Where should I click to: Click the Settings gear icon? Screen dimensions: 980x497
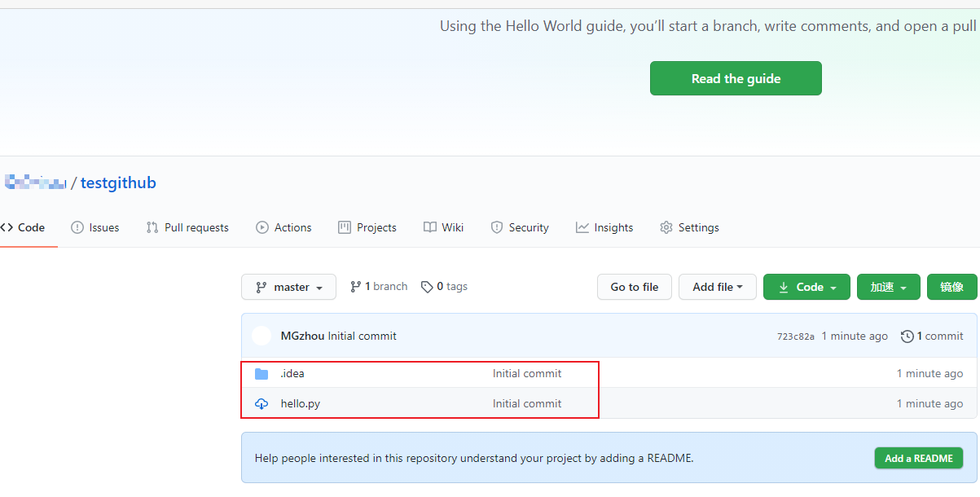click(x=666, y=227)
